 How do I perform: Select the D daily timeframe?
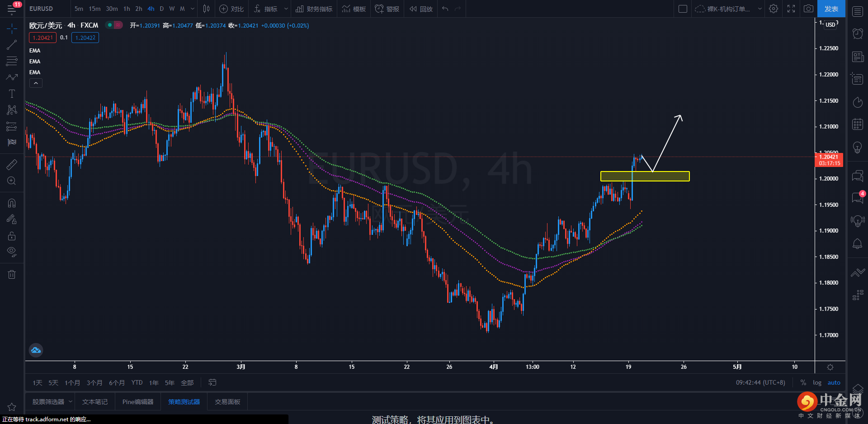[161, 9]
